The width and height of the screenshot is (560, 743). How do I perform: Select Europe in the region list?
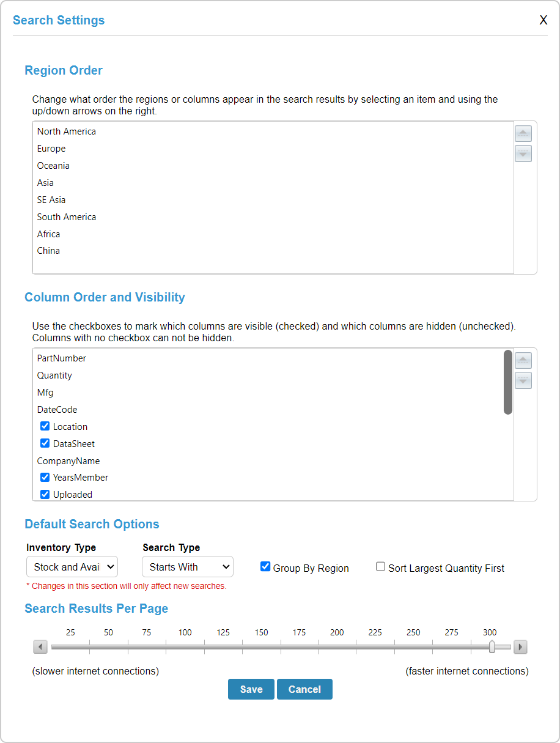point(51,149)
